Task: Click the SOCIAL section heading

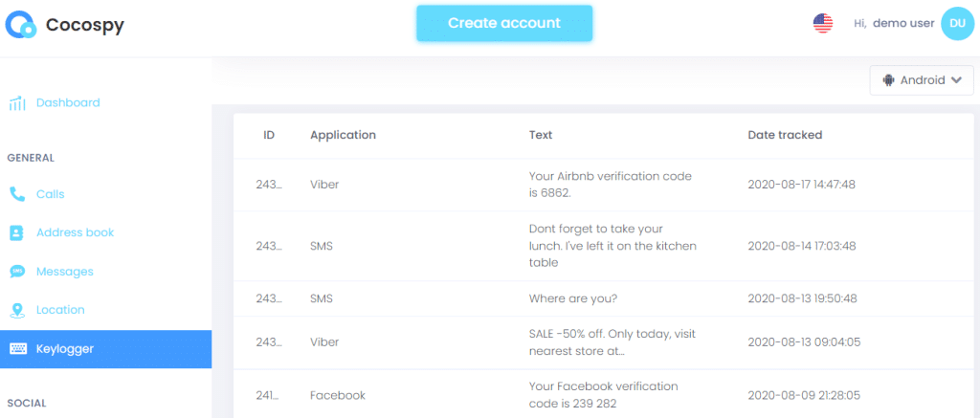Action: (x=27, y=404)
